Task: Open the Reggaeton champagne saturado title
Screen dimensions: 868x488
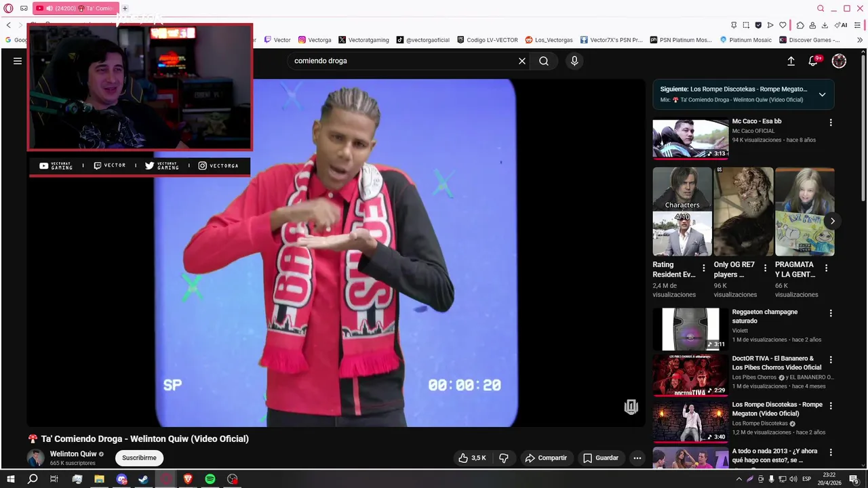Action: tap(765, 317)
